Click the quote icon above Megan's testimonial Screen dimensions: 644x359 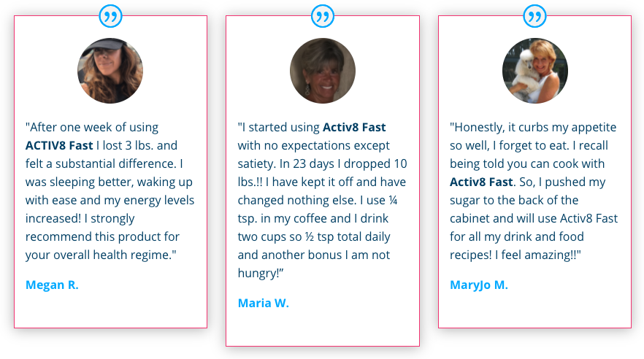(x=110, y=16)
